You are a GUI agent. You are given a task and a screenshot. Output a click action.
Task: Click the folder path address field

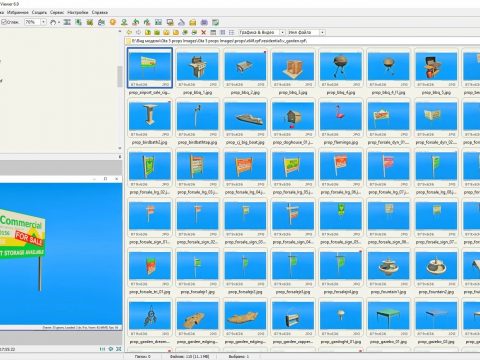click(302, 41)
